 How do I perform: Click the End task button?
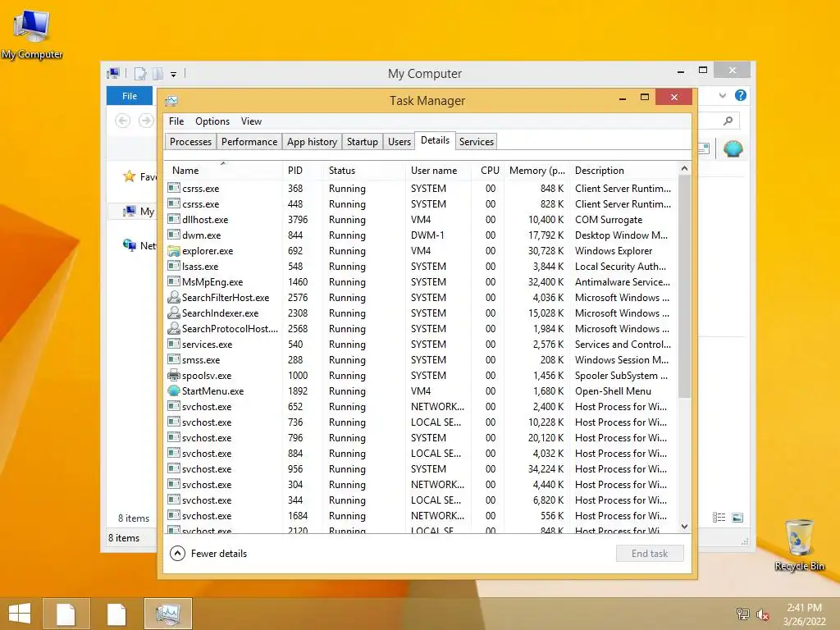pos(650,554)
